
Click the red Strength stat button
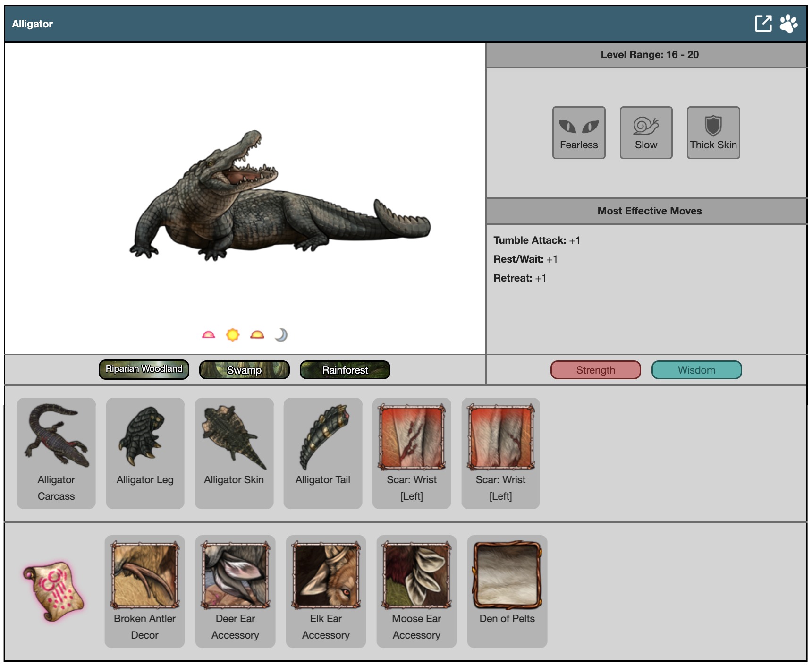click(x=595, y=370)
